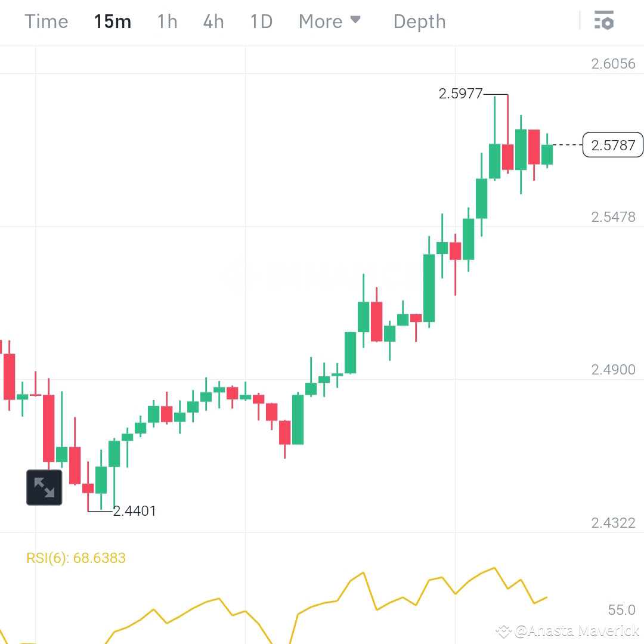Switch to the 4h timeframe

click(213, 21)
